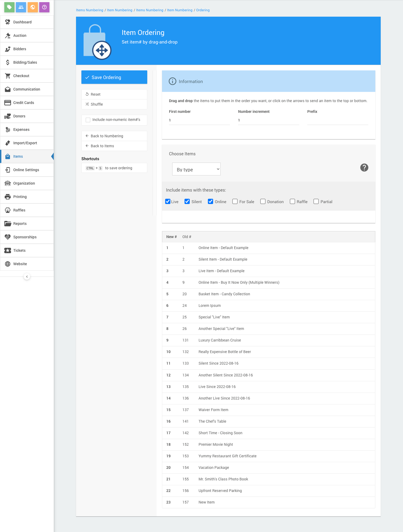Open Reports in the sidebar menu
The image size is (403, 532).
click(20, 224)
